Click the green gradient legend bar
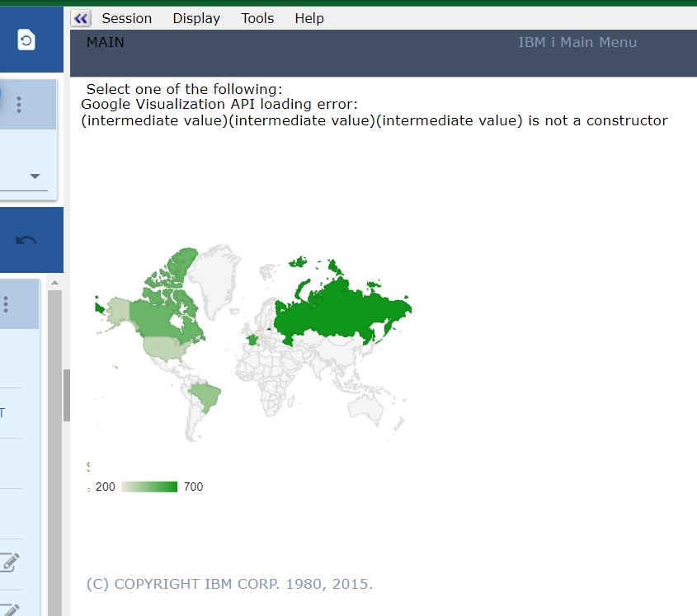 tap(149, 487)
